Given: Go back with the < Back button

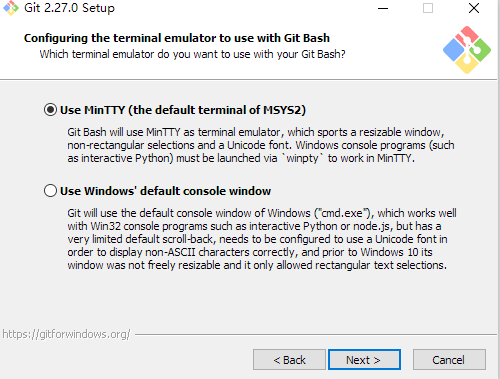Looking at the screenshot, I should (x=289, y=360).
